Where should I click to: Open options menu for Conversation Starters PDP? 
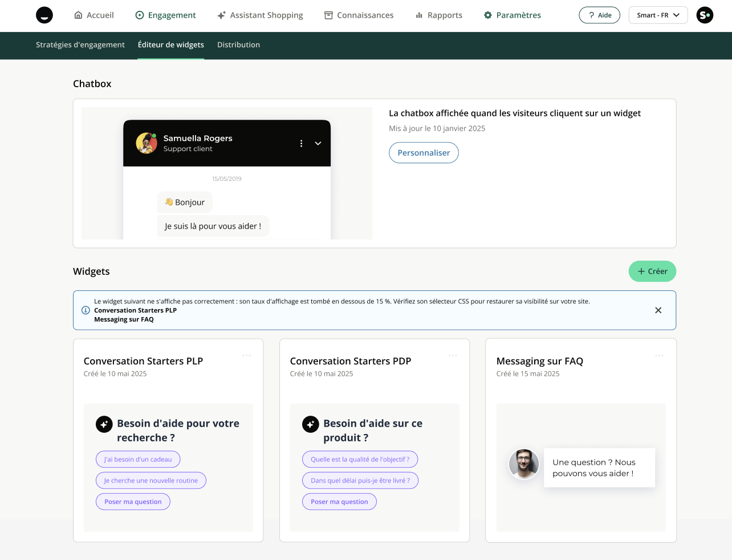[453, 356]
